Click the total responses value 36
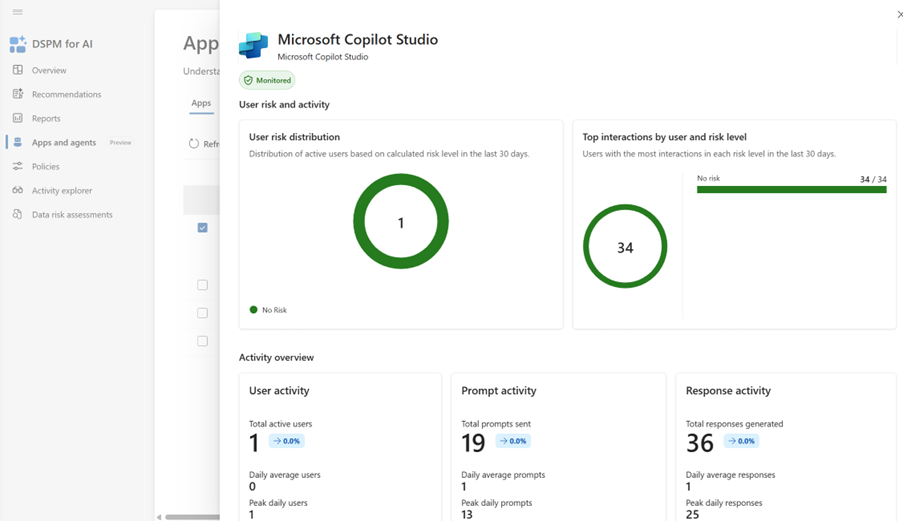This screenshot has width=903, height=521. [700, 443]
